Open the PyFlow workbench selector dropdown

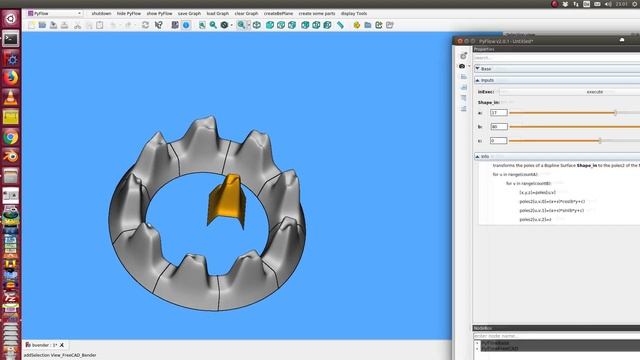click(54, 13)
